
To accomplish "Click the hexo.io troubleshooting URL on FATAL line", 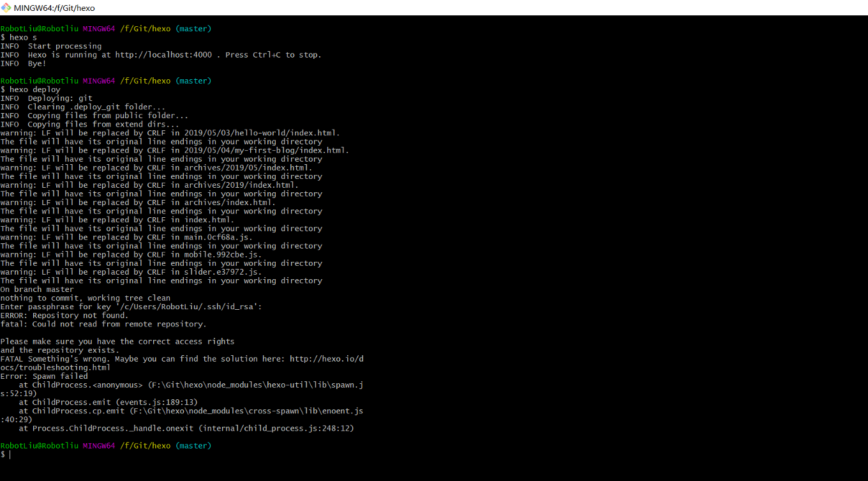I will coord(326,359).
